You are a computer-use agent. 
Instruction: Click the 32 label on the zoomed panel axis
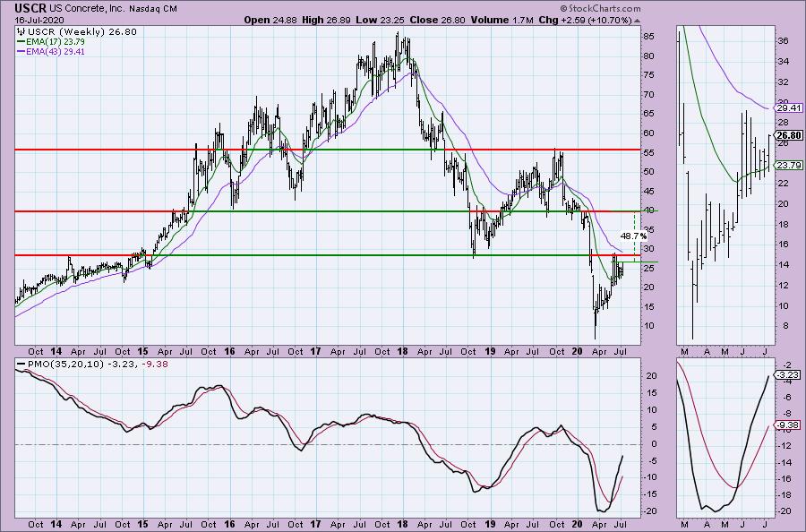click(x=784, y=82)
